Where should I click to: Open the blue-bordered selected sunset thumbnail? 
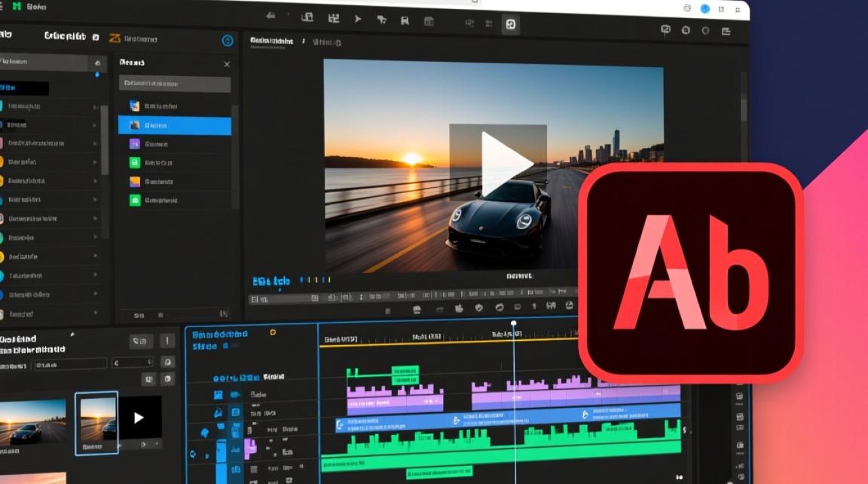coord(96,423)
